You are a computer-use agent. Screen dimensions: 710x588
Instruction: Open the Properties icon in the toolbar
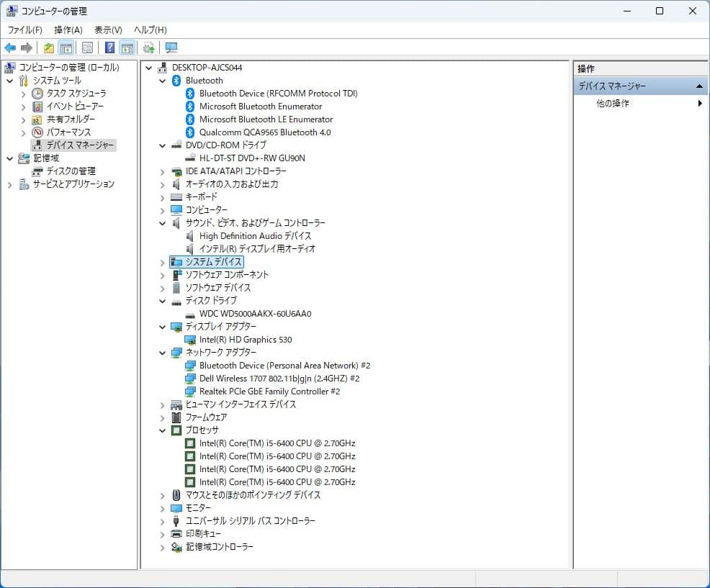click(86, 48)
